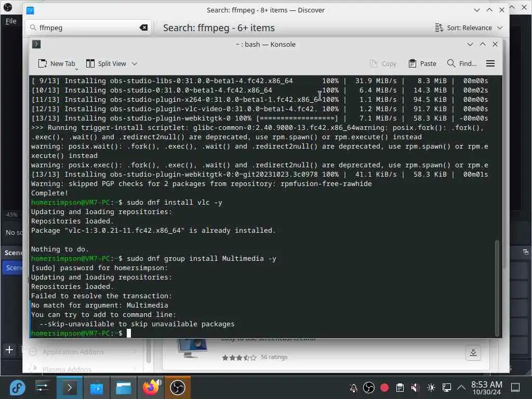
Task: Click the greyed-out Copy button in Konsole
Action: click(383, 64)
